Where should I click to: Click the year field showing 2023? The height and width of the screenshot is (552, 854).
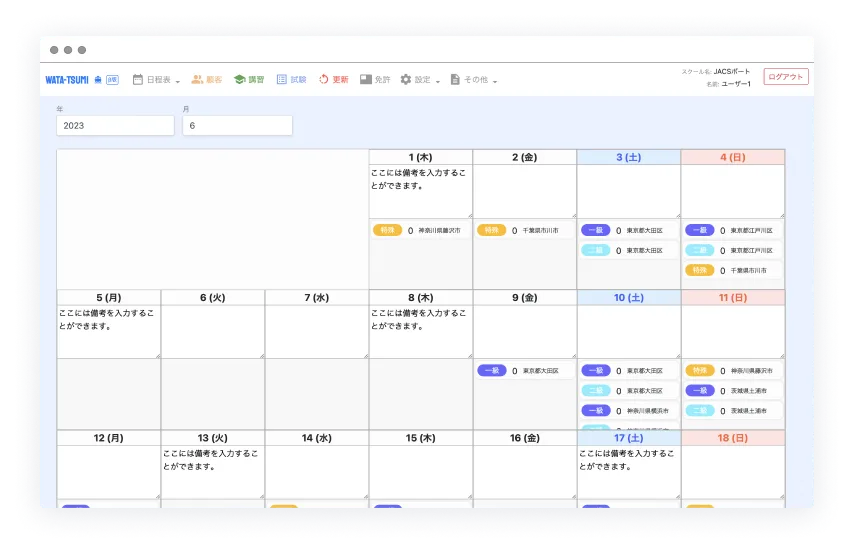pos(115,126)
